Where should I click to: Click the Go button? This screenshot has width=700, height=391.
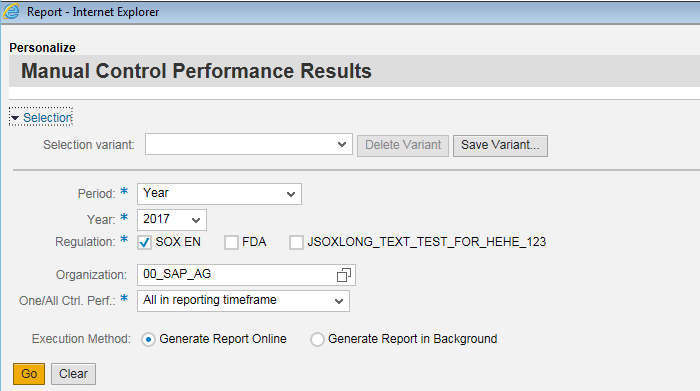pos(29,374)
